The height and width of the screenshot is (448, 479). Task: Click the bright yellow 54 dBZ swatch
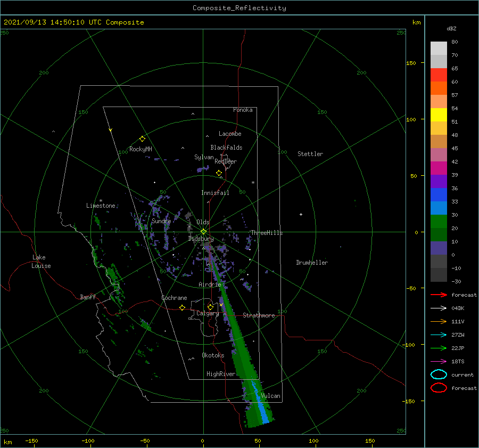click(439, 115)
